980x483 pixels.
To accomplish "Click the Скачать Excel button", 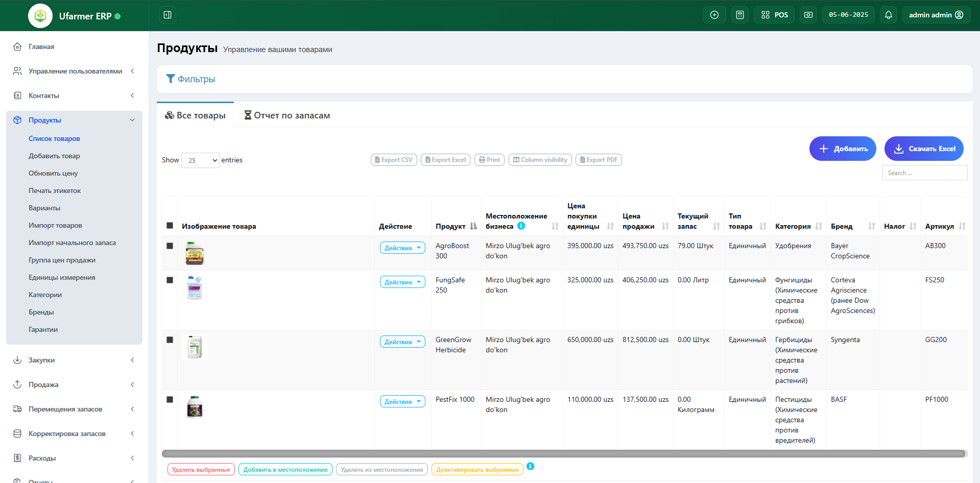I will pyautogui.click(x=923, y=149).
